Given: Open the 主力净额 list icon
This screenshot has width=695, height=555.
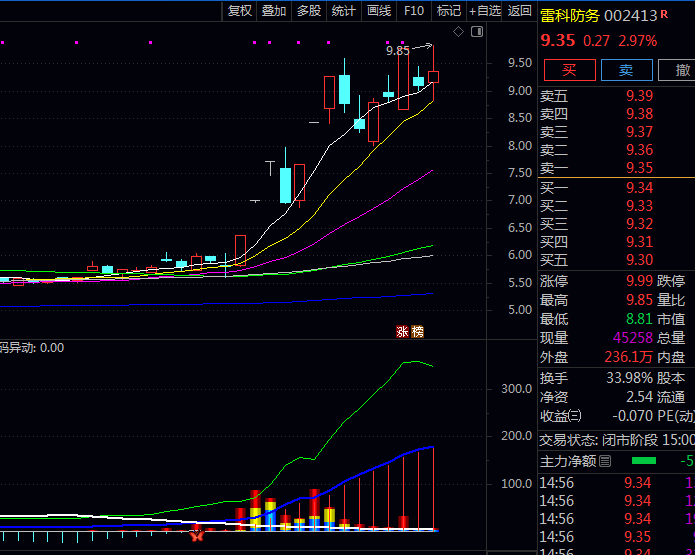Looking at the screenshot, I should (605, 461).
